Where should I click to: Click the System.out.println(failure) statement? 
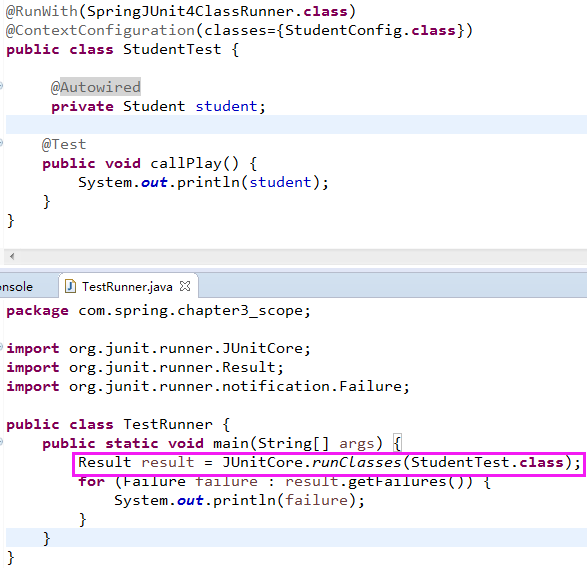239,501
